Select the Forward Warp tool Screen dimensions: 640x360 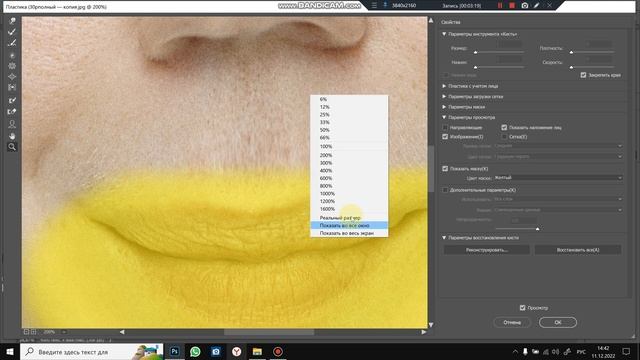pyautogui.click(x=12, y=21)
